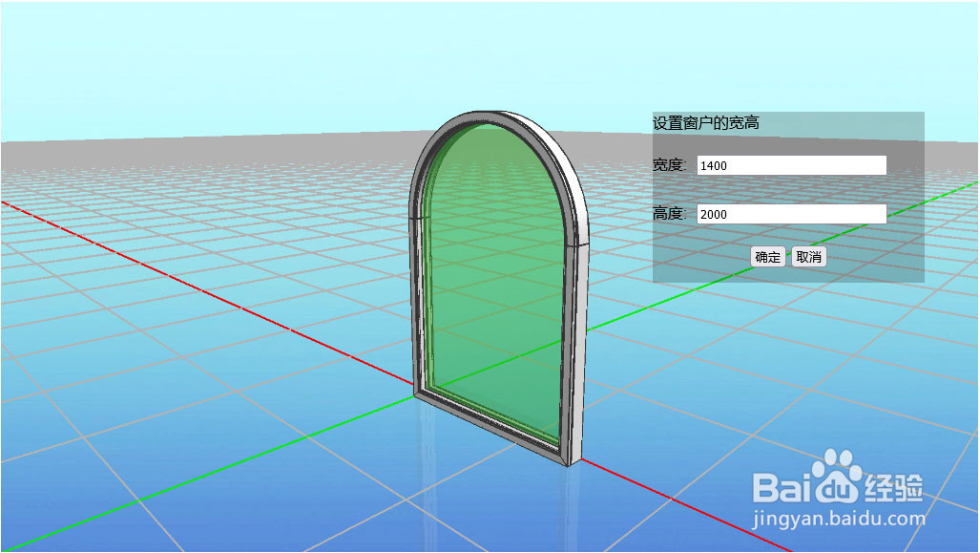Click the '设置窗户的宽高' dialog title text
980x553 pixels.
(705, 122)
